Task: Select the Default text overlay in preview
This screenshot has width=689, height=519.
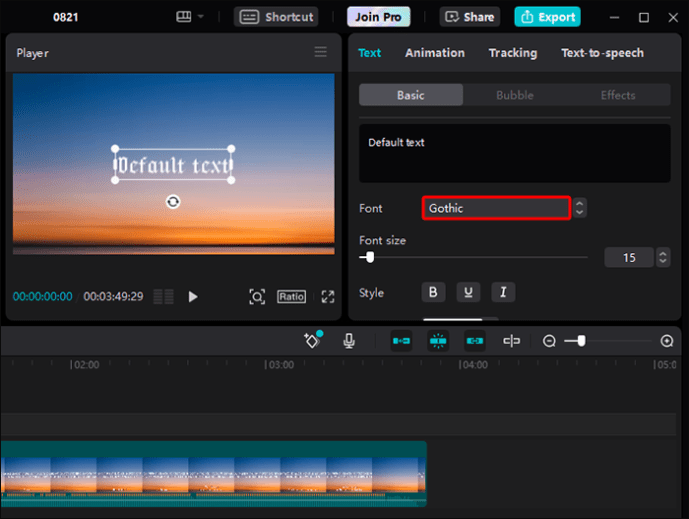Action: (x=173, y=165)
